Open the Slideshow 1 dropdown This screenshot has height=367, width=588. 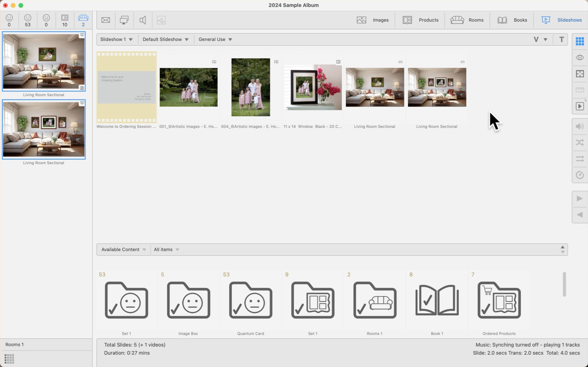click(x=116, y=39)
